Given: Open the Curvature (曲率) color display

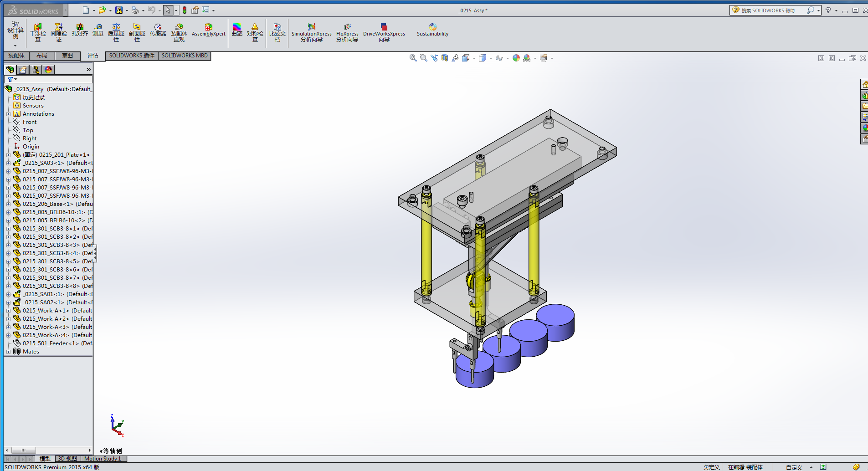Looking at the screenshot, I should pos(237,30).
